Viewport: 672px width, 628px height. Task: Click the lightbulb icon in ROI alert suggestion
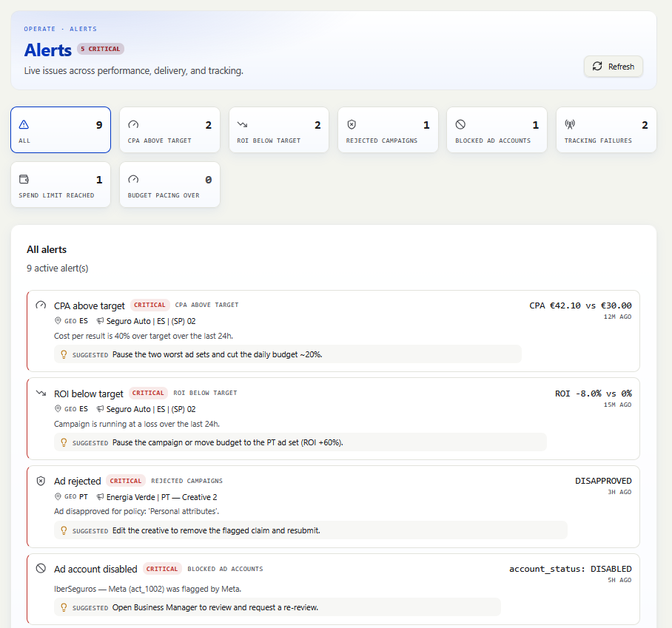64,442
